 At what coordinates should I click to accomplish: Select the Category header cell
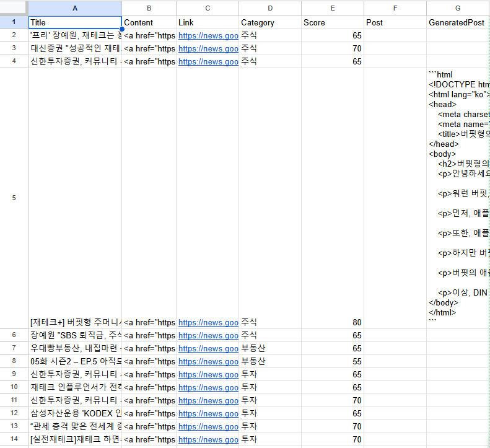tap(270, 22)
